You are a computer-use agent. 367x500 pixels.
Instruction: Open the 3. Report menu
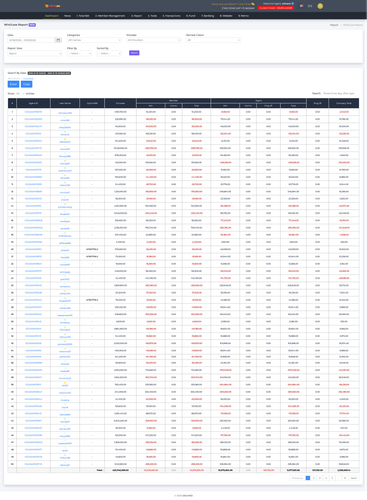pyautogui.click(x=136, y=16)
